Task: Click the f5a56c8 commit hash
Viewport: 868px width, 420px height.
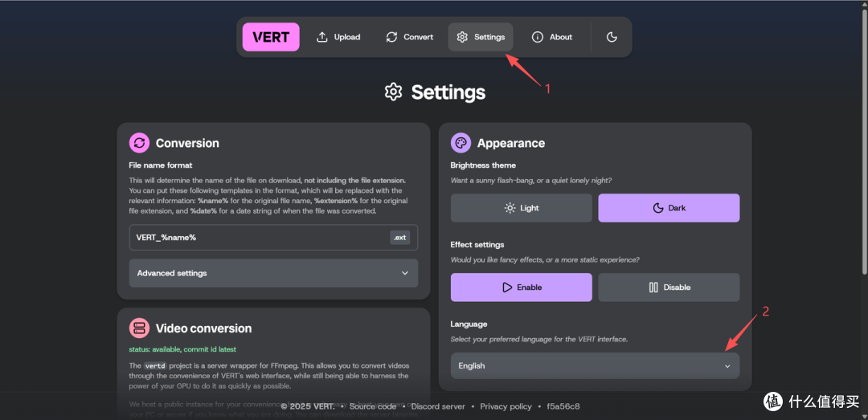Action: pos(563,406)
